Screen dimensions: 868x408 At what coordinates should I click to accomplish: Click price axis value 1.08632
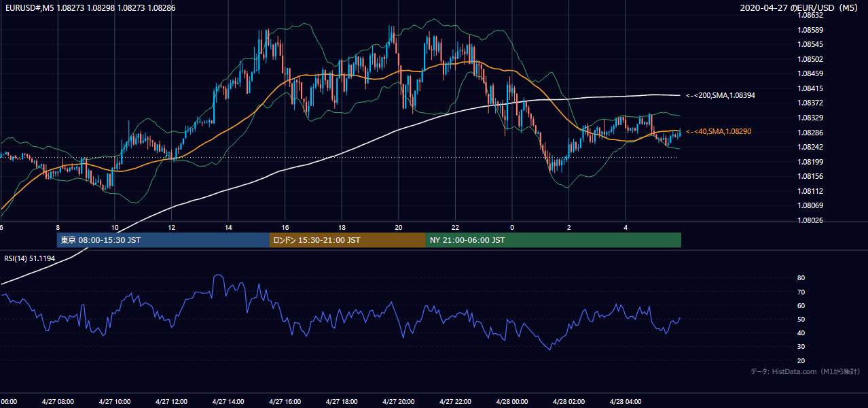pyautogui.click(x=810, y=15)
